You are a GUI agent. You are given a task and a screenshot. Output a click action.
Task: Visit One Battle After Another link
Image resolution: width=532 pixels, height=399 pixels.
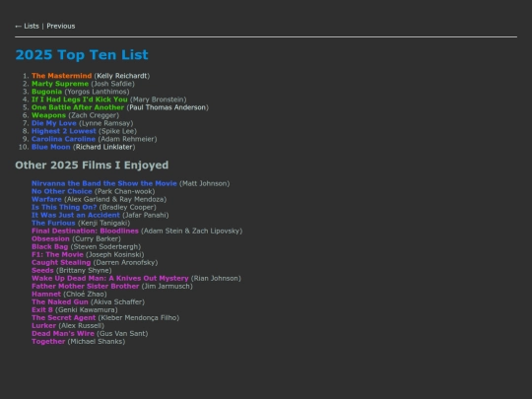[x=78, y=107]
